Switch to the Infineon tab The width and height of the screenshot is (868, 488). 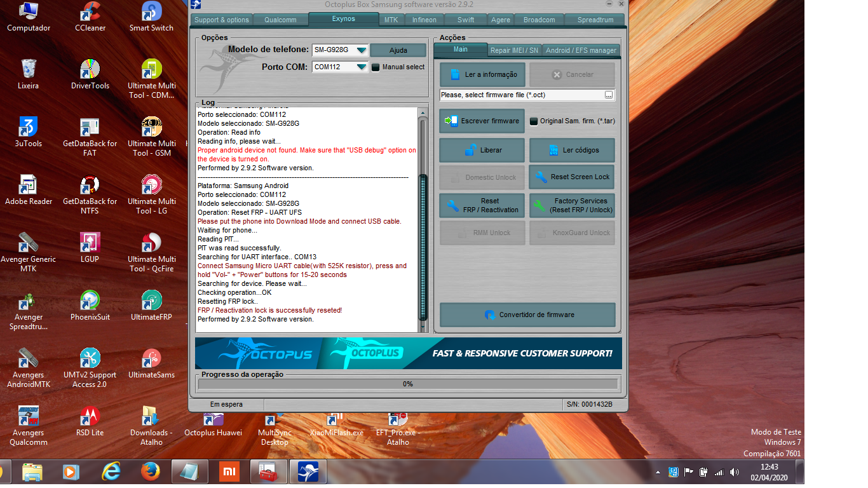(424, 20)
